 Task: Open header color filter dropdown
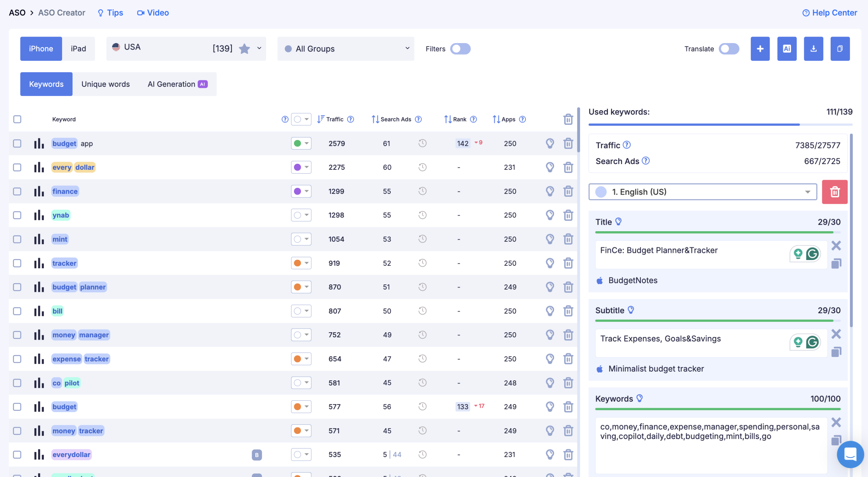(x=301, y=119)
